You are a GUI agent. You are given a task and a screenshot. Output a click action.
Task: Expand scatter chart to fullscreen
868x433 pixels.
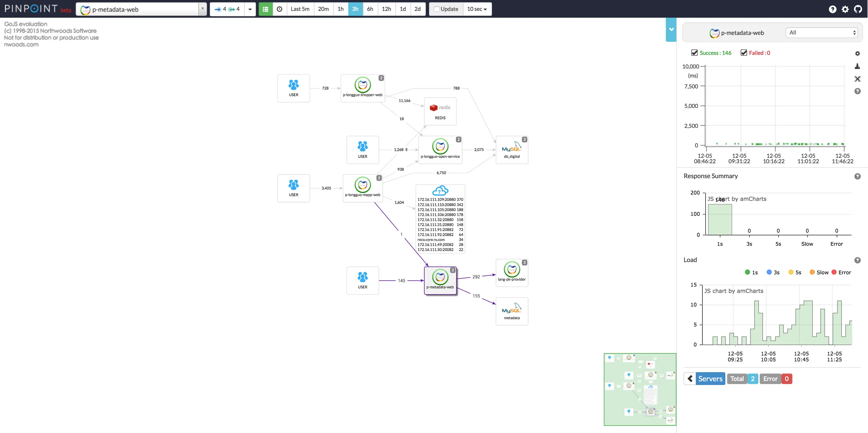(x=857, y=79)
